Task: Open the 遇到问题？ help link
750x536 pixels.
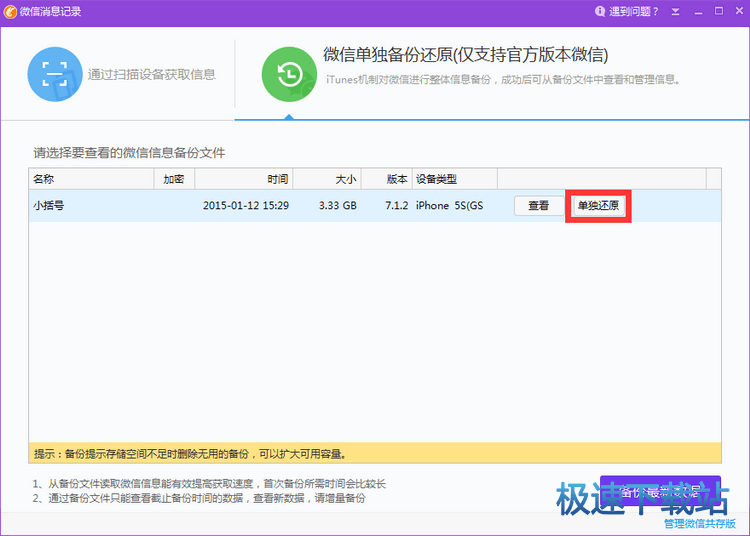Action: tap(634, 12)
